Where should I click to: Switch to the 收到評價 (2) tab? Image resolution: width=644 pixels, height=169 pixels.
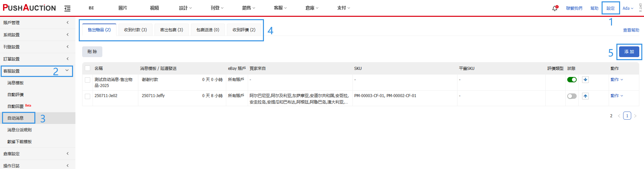pyautogui.click(x=244, y=30)
